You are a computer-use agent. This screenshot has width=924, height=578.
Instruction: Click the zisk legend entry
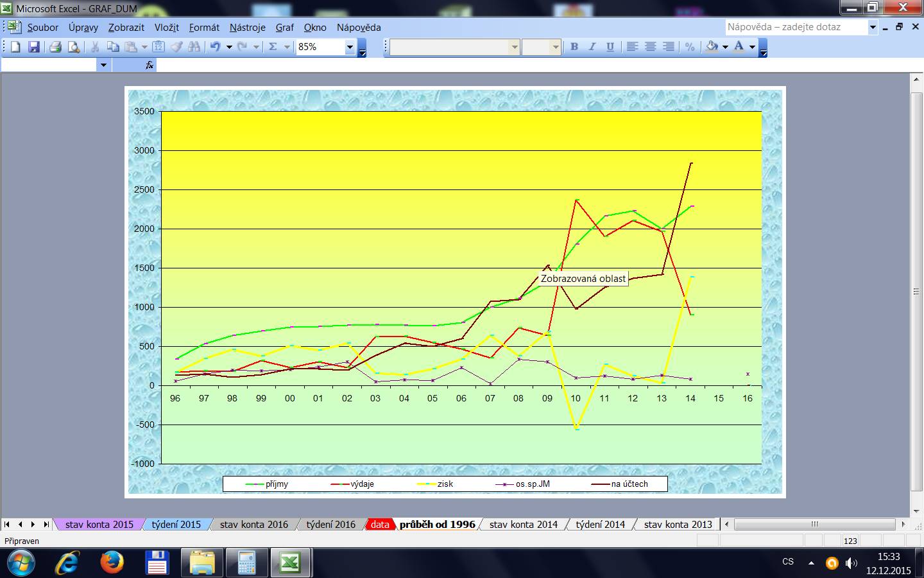point(436,484)
